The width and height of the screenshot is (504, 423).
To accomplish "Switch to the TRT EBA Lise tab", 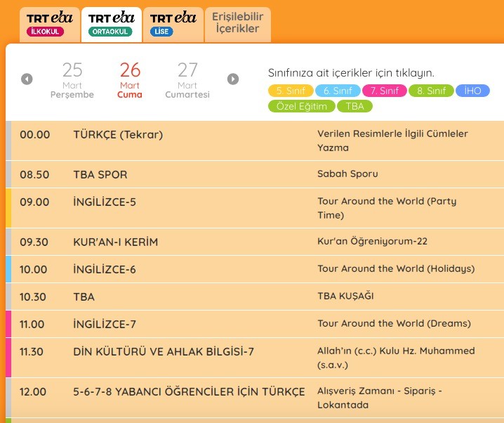I will [173, 25].
